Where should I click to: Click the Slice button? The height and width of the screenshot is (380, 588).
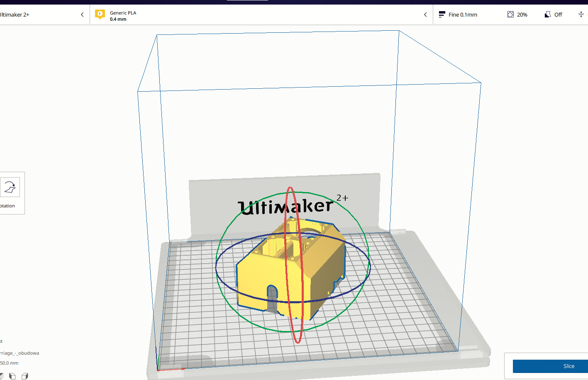550,366
